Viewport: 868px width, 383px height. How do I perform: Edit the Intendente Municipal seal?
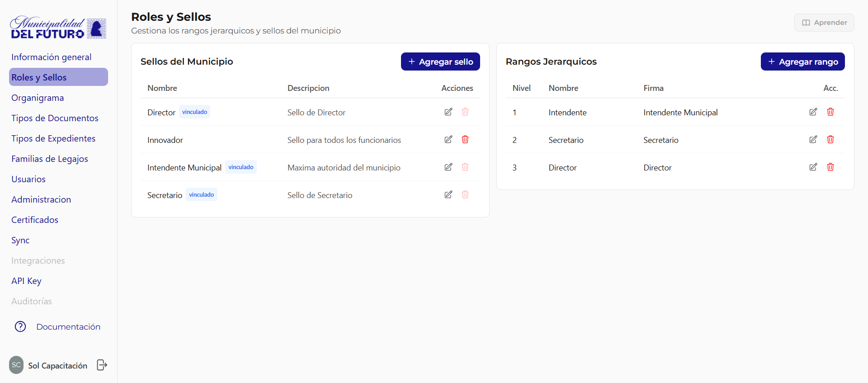(x=448, y=167)
